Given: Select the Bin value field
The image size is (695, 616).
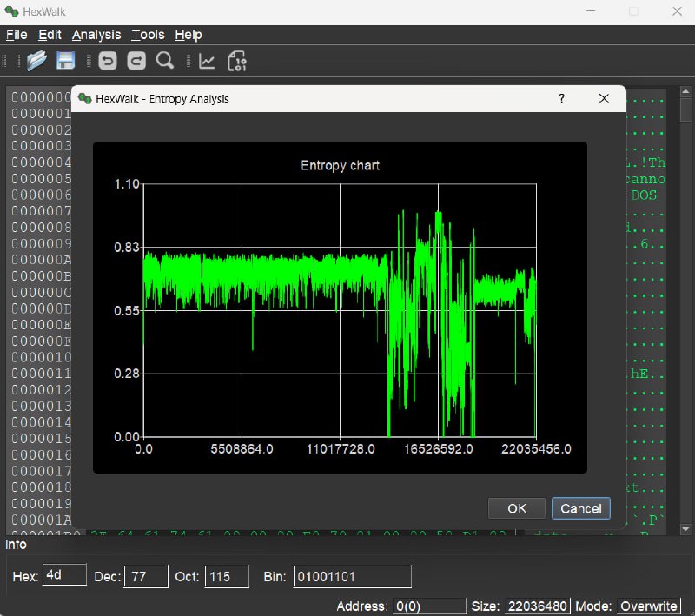Looking at the screenshot, I should coord(351,576).
